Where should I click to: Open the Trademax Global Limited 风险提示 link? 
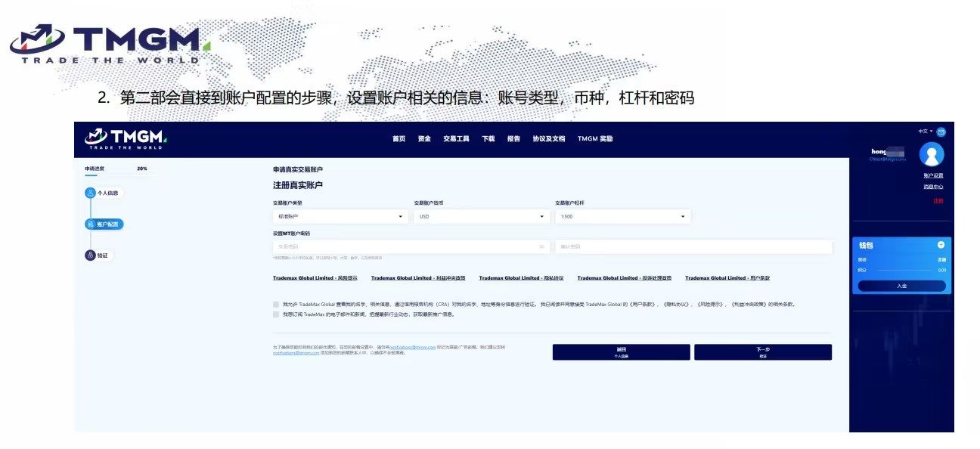coord(315,278)
